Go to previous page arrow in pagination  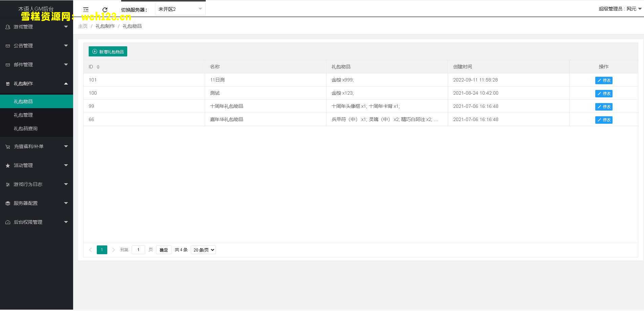coord(90,250)
